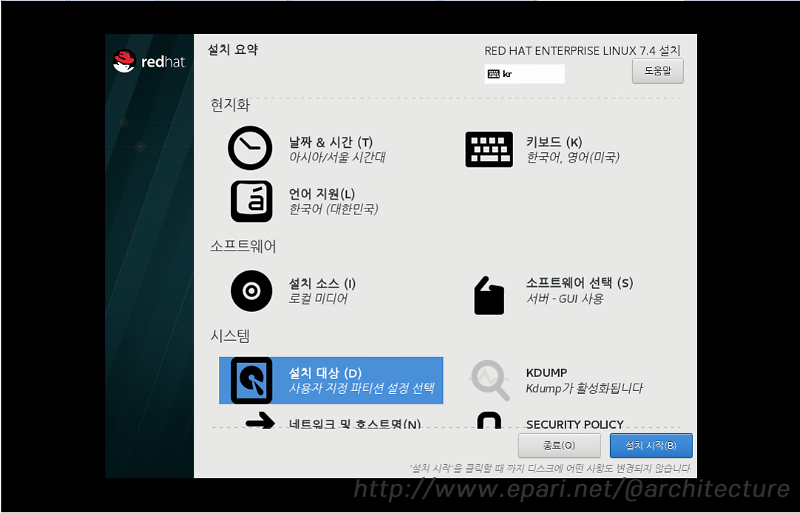Open the Software Selection package icon

click(x=489, y=296)
